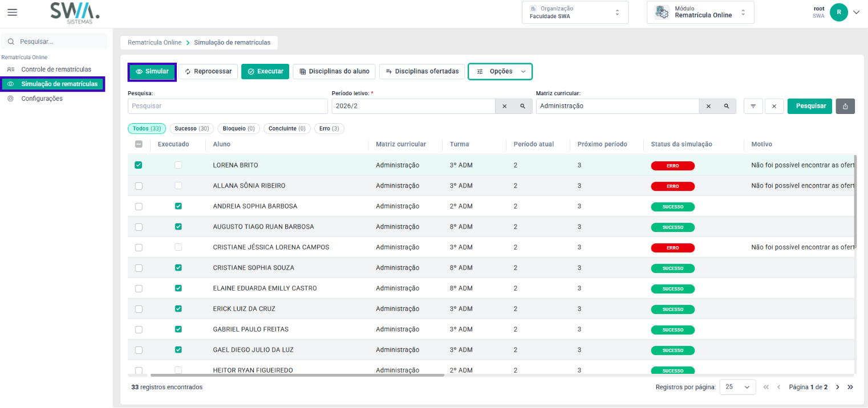Switch to the Sucesso (30) filter tab
This screenshot has height=408, width=868.
coord(192,129)
